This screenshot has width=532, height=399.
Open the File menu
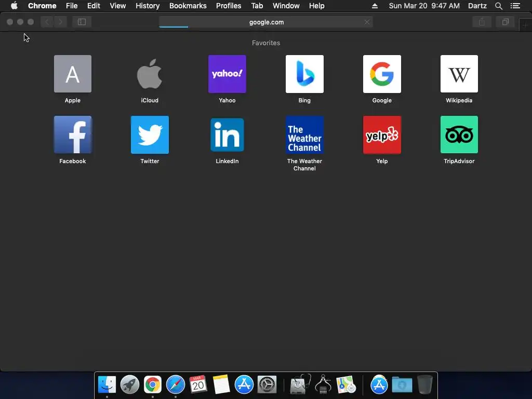72,6
